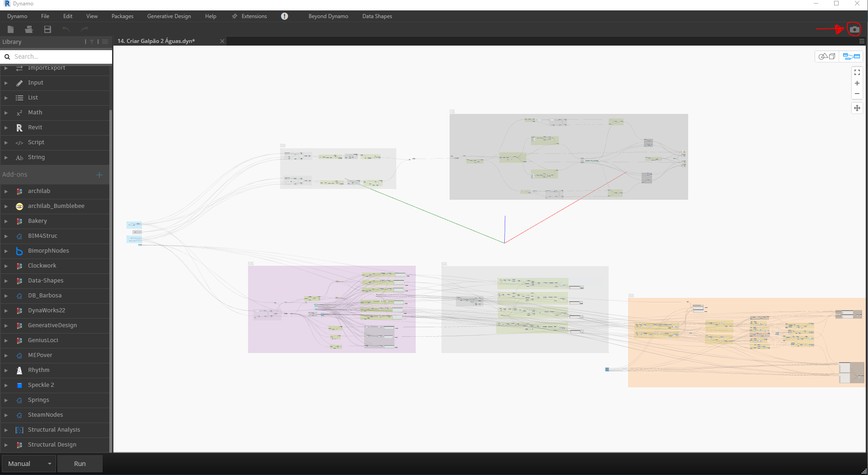Image resolution: width=868 pixels, height=475 pixels.
Task: Save the current graph with disk icon
Action: 47,29
